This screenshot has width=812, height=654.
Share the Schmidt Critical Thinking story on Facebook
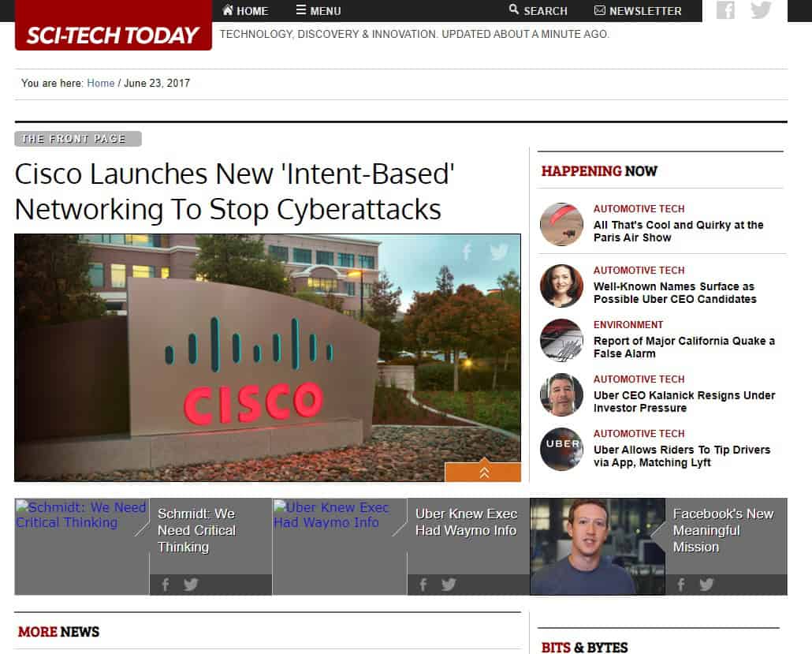[x=166, y=585]
